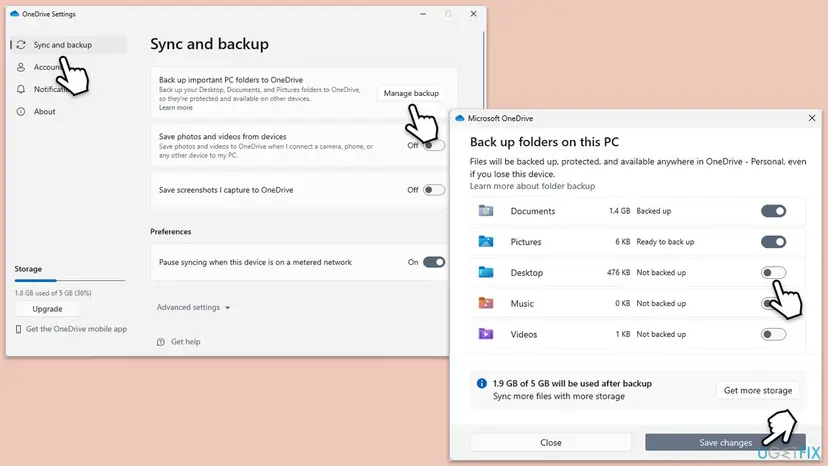
Task: Open Learn more about folder backup link
Action: pyautogui.click(x=532, y=186)
